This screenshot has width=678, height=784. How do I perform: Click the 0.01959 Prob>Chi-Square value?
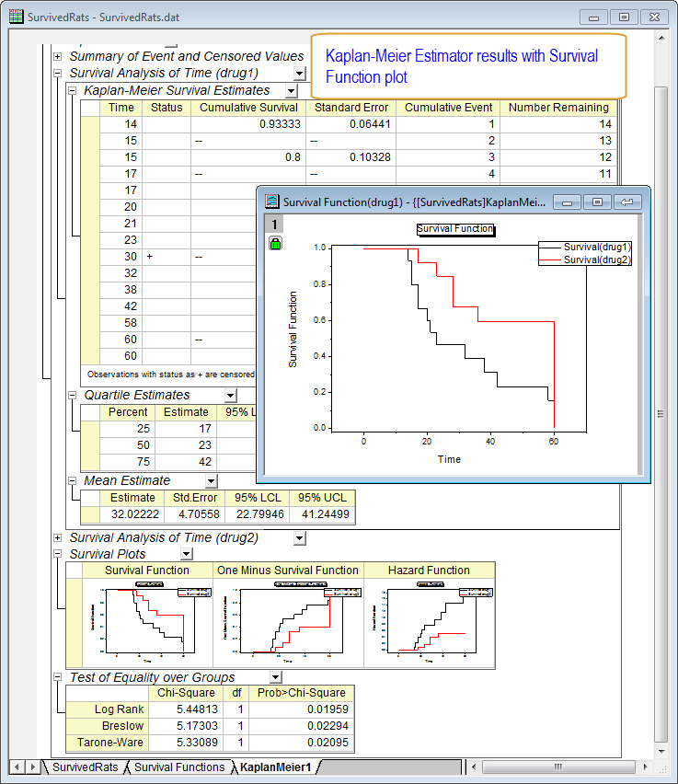(302, 709)
